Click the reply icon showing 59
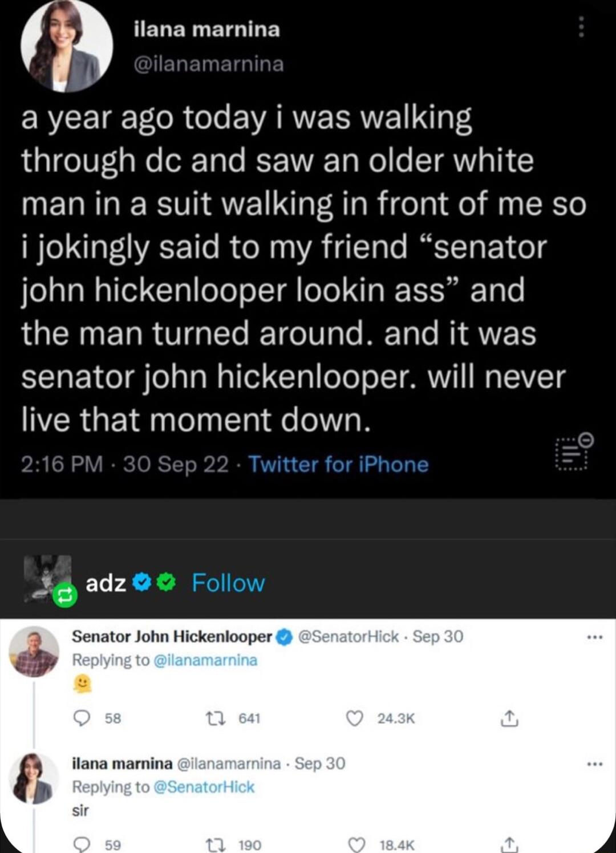This screenshot has height=853, width=616. 82,843
